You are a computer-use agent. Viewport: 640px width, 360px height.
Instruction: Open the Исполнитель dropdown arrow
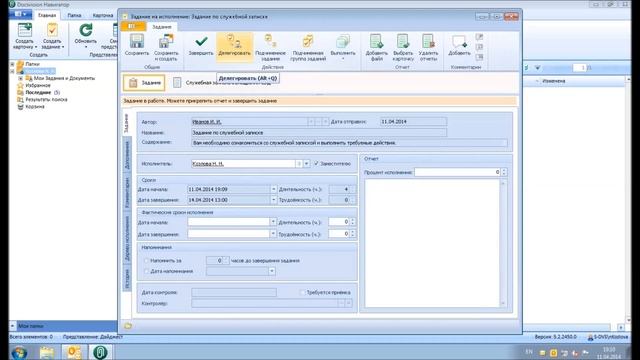(x=307, y=164)
